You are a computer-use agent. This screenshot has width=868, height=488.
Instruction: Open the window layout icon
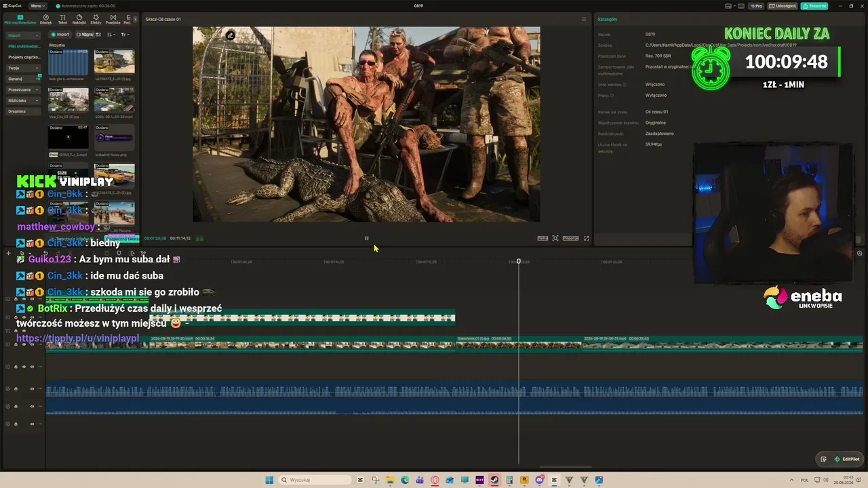tap(729, 6)
